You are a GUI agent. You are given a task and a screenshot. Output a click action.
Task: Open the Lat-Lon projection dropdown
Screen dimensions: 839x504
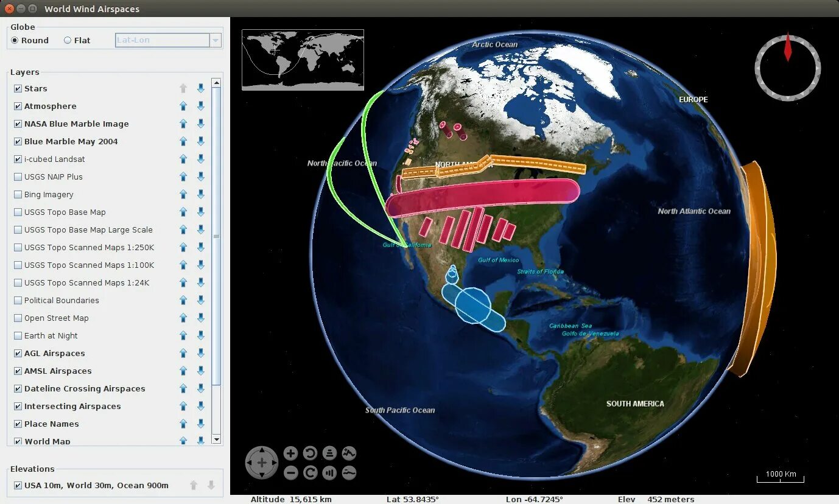point(216,40)
